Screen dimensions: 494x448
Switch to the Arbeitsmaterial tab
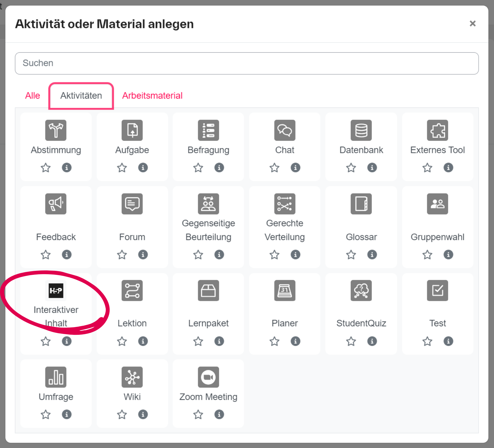[152, 95]
